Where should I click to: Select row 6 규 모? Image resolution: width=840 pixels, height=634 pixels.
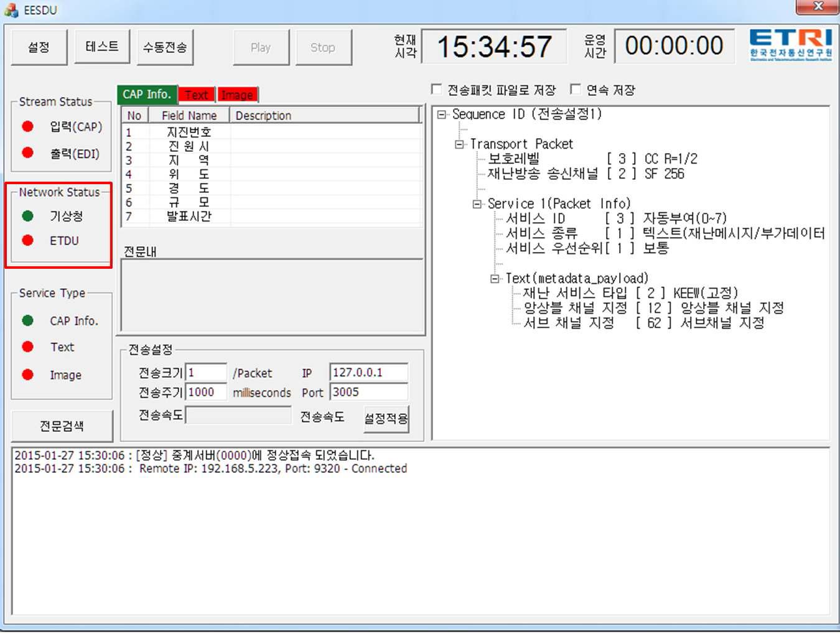tap(271, 202)
